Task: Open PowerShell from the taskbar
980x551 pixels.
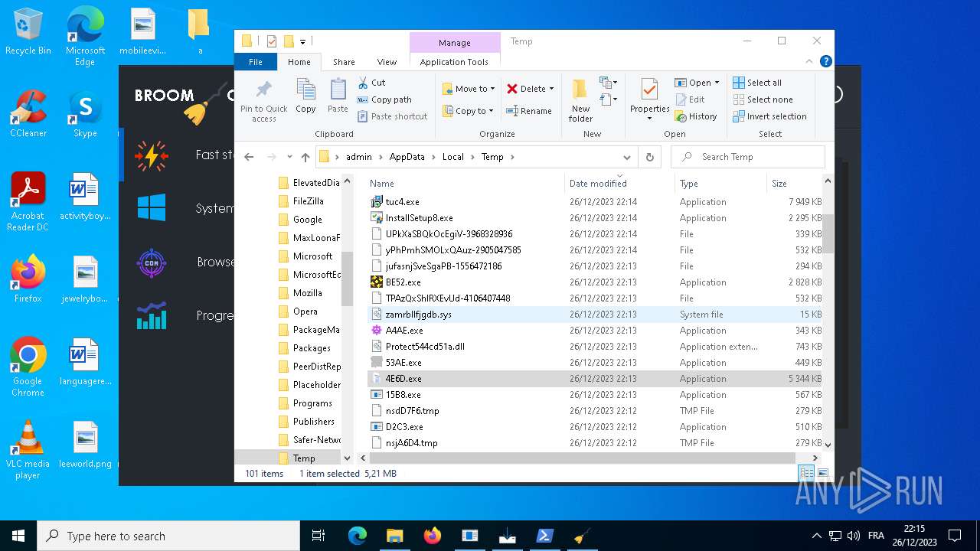Action: click(x=544, y=536)
